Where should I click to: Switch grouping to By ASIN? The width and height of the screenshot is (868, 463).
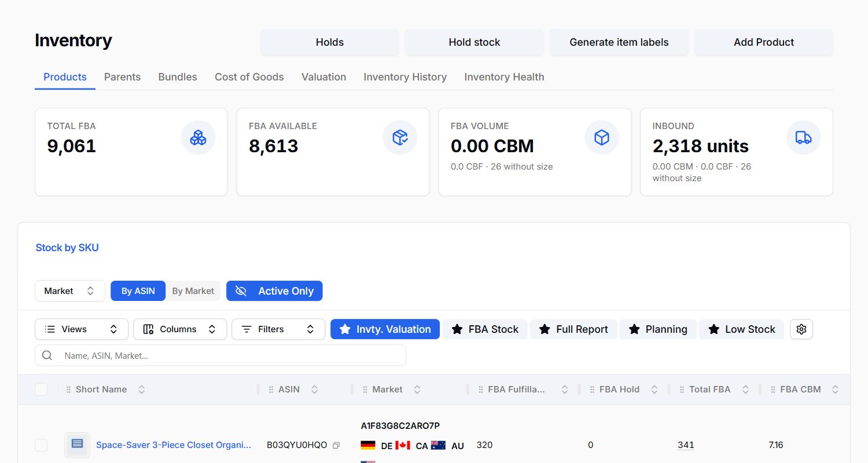coord(138,291)
